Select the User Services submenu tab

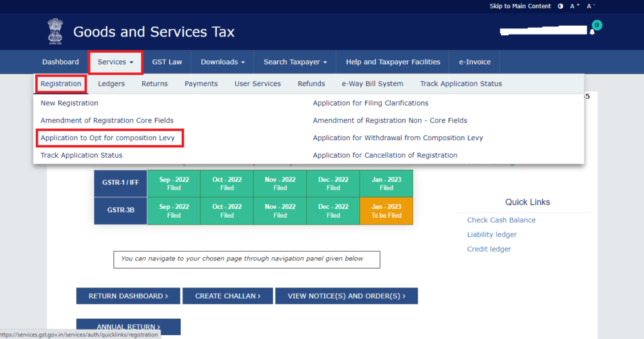(257, 84)
